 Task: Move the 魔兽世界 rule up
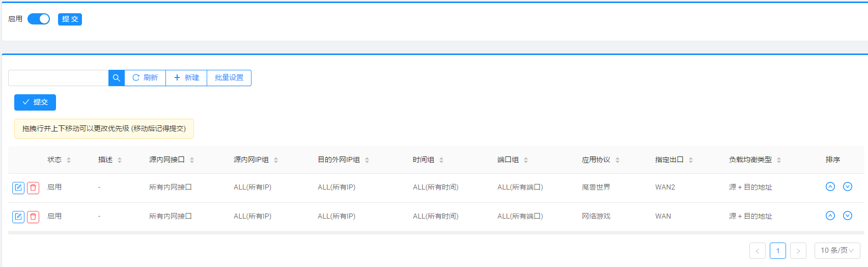830,186
